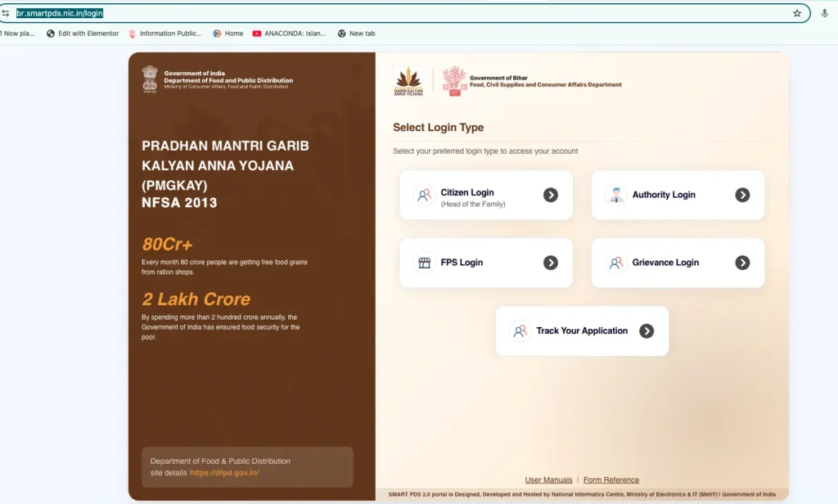Open the Information Public bookmark
Viewport: 838px width, 504px height.
tap(165, 34)
